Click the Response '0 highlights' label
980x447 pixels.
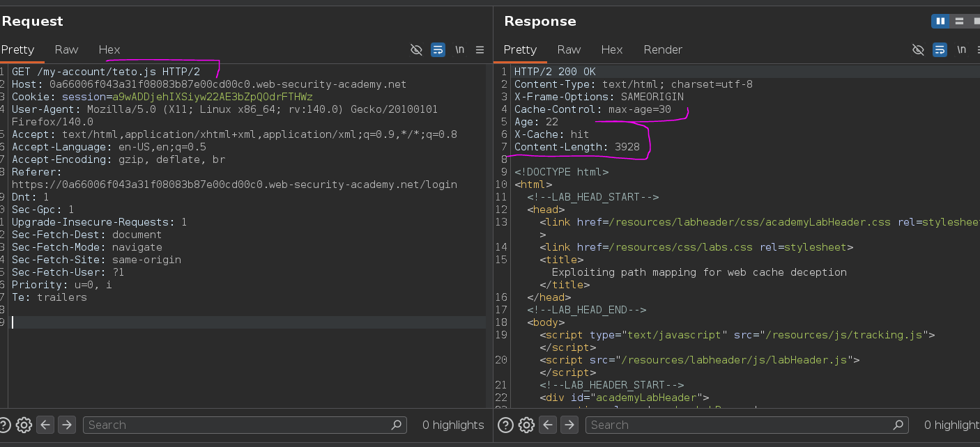coord(951,425)
